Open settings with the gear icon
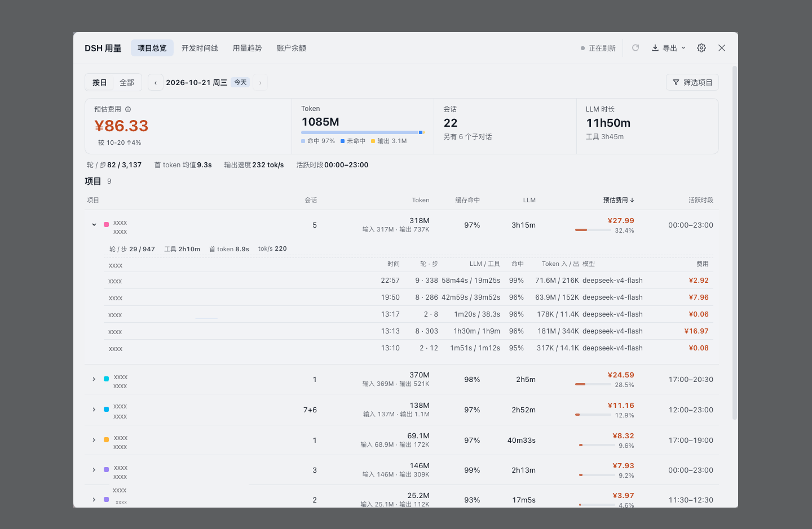The height and width of the screenshot is (529, 812). 701,48
